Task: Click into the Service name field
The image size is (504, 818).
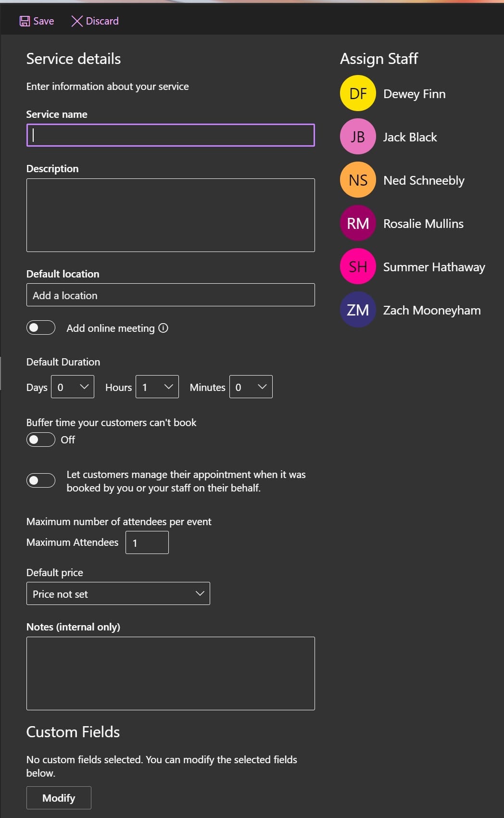Action: pos(171,135)
